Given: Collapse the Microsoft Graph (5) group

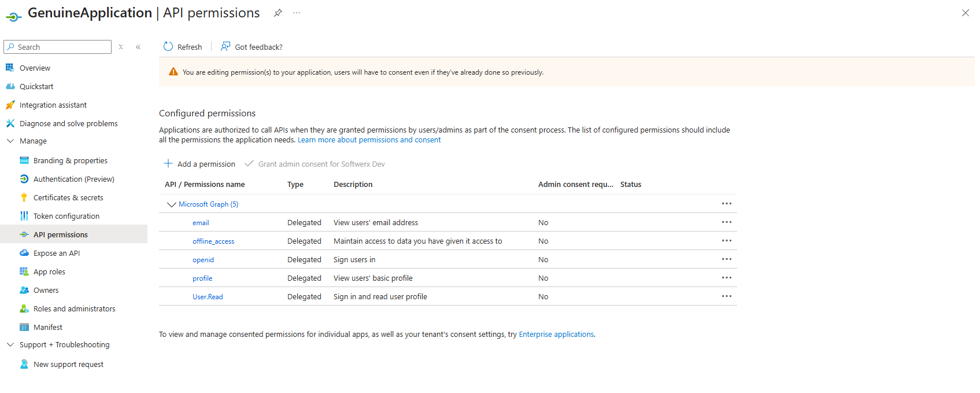Looking at the screenshot, I should point(171,204).
